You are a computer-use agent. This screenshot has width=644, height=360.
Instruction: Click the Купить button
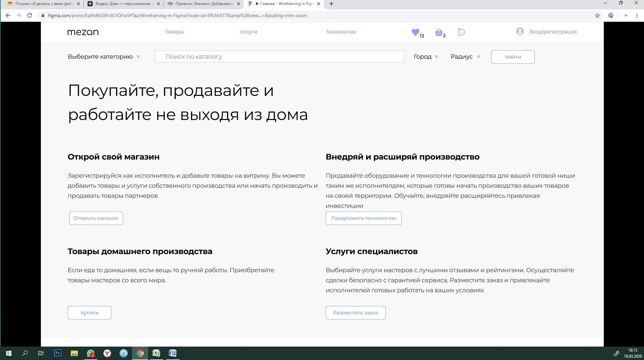(89, 313)
